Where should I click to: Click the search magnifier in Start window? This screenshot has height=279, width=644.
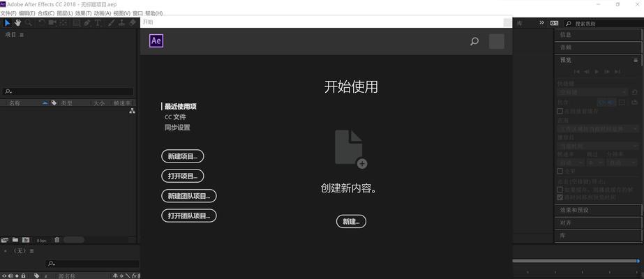click(x=474, y=41)
